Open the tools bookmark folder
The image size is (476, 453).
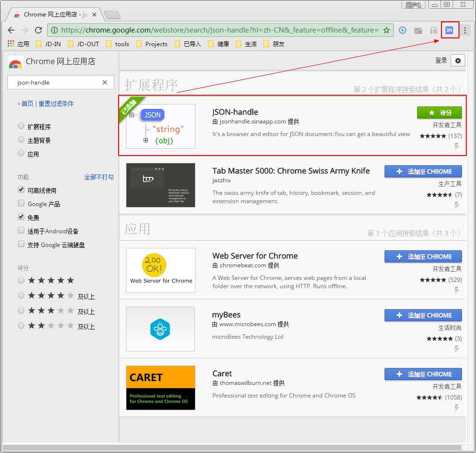click(x=118, y=44)
